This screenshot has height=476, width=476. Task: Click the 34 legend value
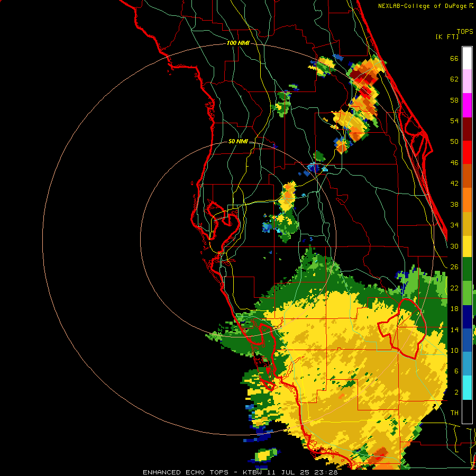pos(454,225)
